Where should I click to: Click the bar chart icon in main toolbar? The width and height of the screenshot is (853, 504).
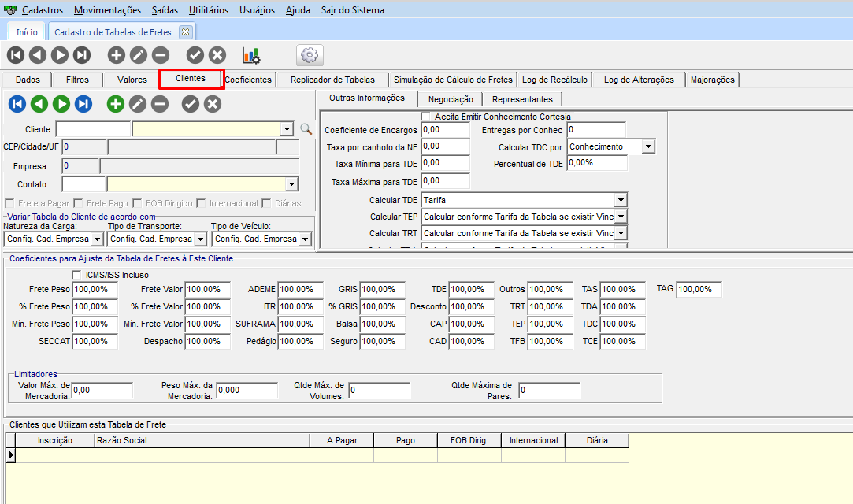click(251, 55)
